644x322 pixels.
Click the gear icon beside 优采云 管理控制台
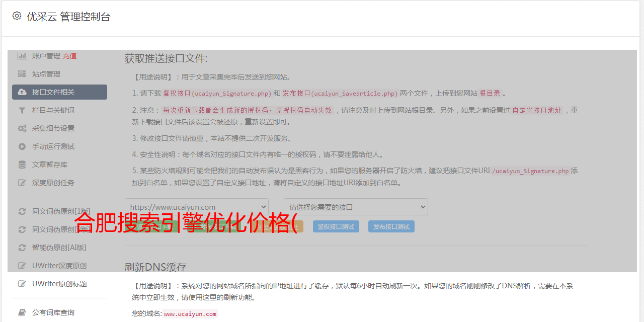(x=17, y=16)
